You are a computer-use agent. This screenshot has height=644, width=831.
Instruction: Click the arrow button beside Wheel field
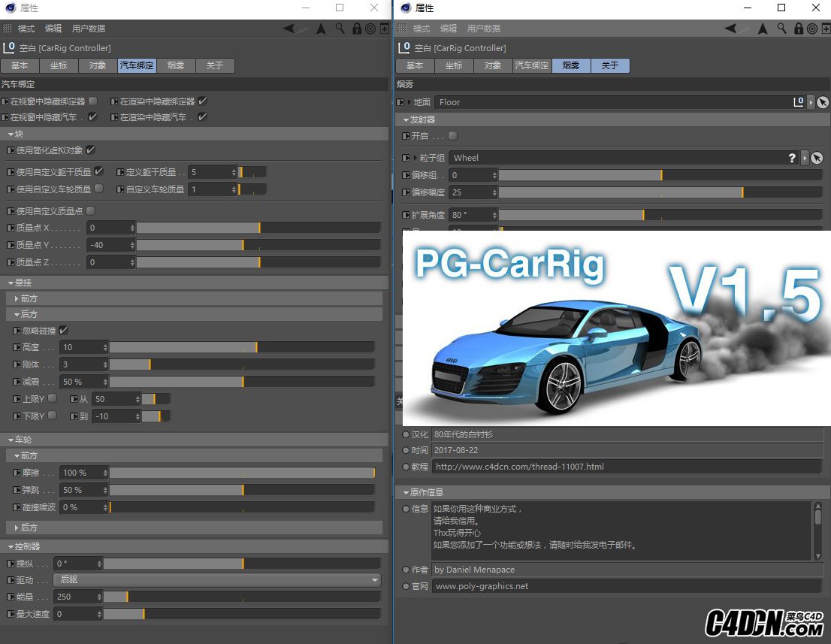pos(805,157)
